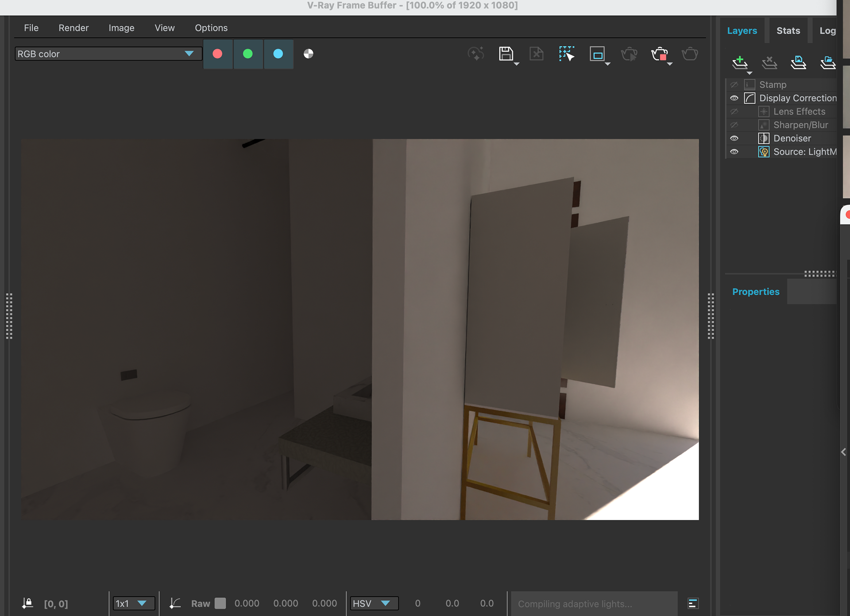
Task: Toggle the red channel button
Action: [217, 54]
